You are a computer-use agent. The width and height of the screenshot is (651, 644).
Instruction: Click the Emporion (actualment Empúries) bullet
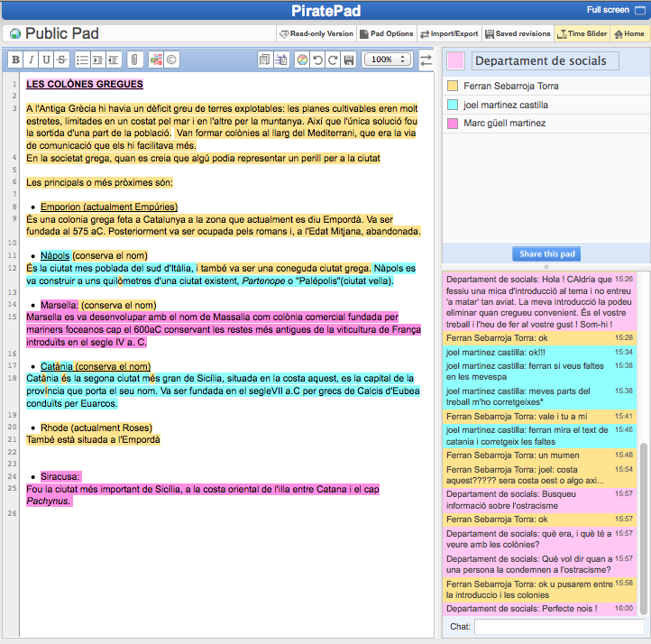coord(109,207)
